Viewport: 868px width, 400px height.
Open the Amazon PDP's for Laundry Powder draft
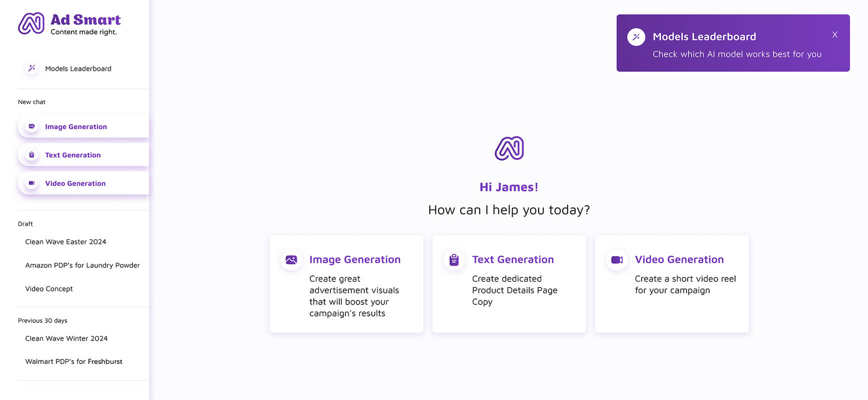tap(82, 265)
